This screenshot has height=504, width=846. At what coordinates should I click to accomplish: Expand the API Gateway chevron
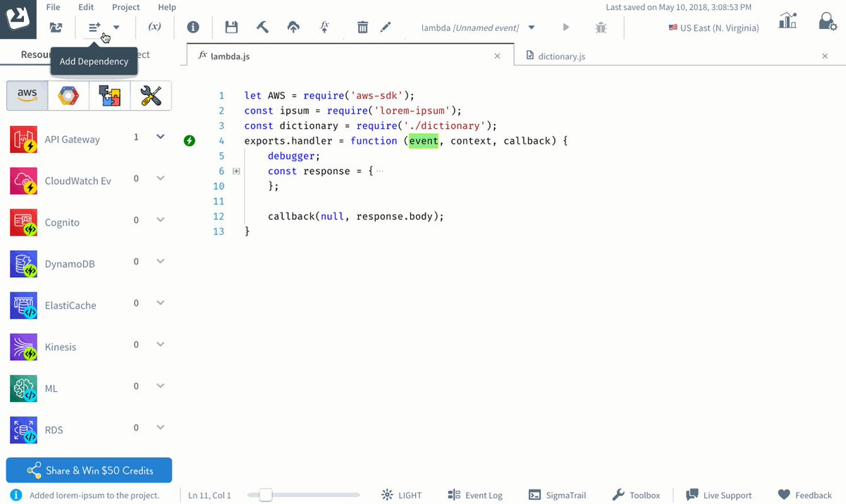(160, 137)
